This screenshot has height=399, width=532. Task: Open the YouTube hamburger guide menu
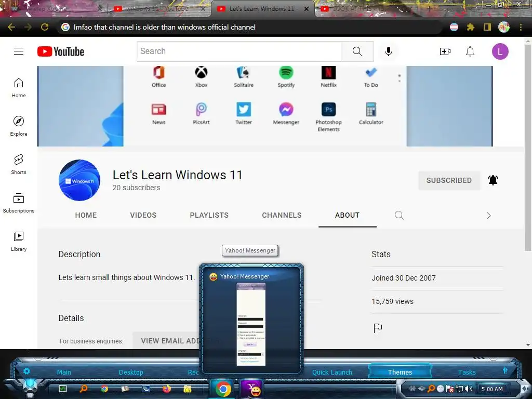pyautogui.click(x=19, y=51)
